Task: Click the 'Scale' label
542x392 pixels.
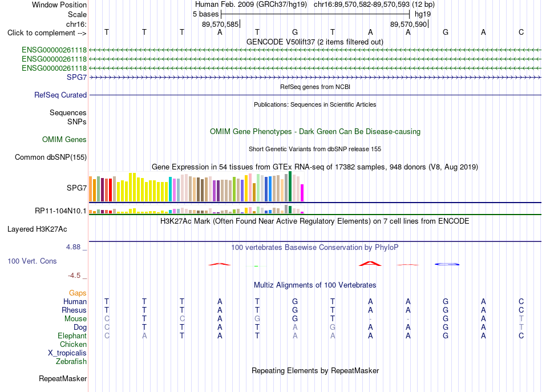Action: (x=77, y=14)
